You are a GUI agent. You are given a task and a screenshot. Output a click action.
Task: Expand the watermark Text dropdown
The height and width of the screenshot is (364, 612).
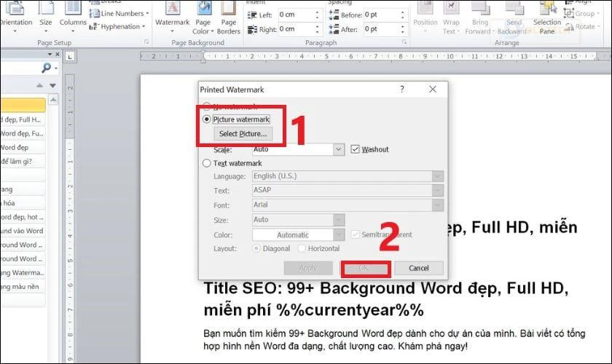[438, 191]
